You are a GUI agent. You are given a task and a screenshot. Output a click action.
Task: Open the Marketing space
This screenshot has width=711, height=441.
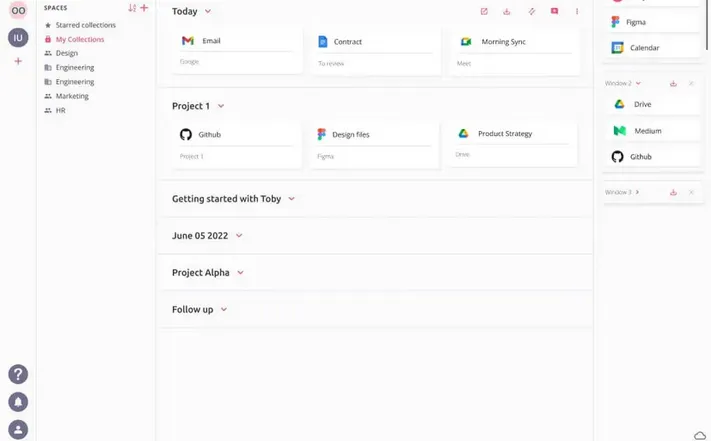pos(72,96)
